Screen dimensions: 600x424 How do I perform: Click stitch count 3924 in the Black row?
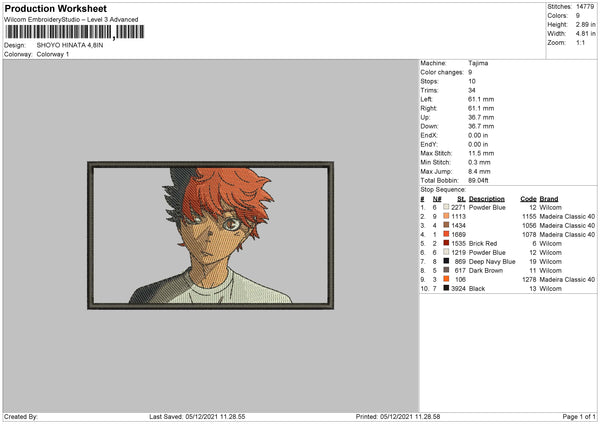pos(458,289)
